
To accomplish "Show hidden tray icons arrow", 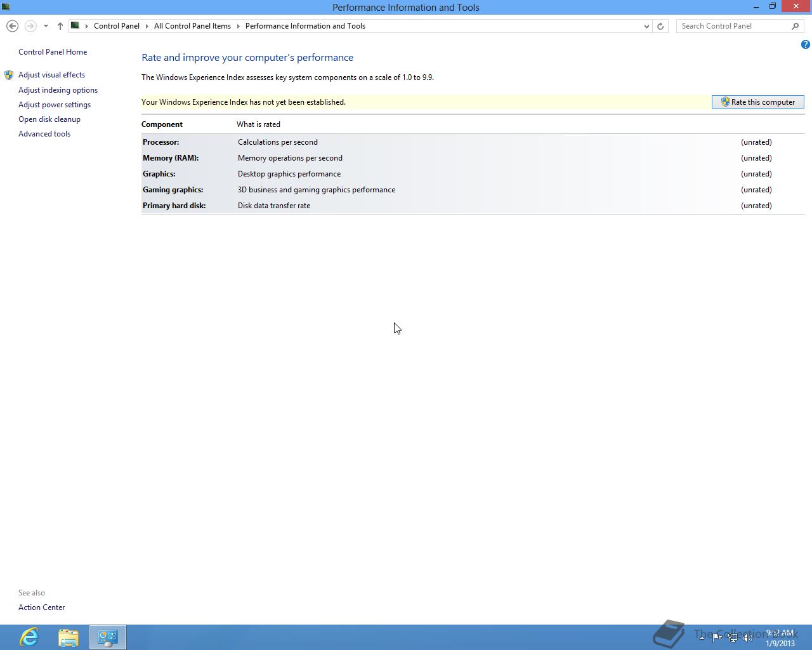I will pos(702,637).
